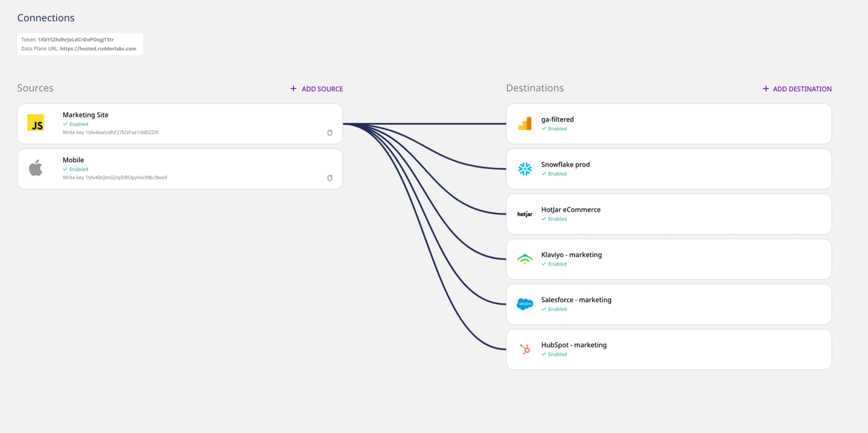Click the HubSpot sprocket icon
This screenshot has width=868, height=433.
click(525, 349)
